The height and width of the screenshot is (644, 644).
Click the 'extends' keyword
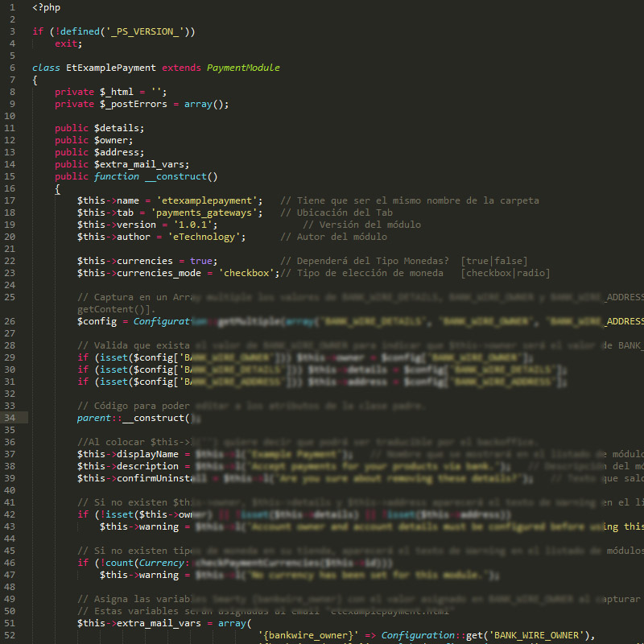[181, 68]
